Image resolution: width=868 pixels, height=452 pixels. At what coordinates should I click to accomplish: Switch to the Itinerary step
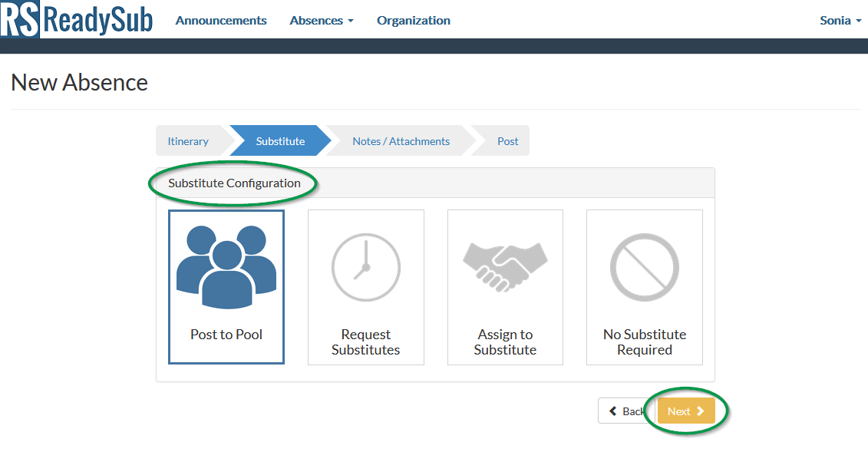pyautogui.click(x=188, y=141)
